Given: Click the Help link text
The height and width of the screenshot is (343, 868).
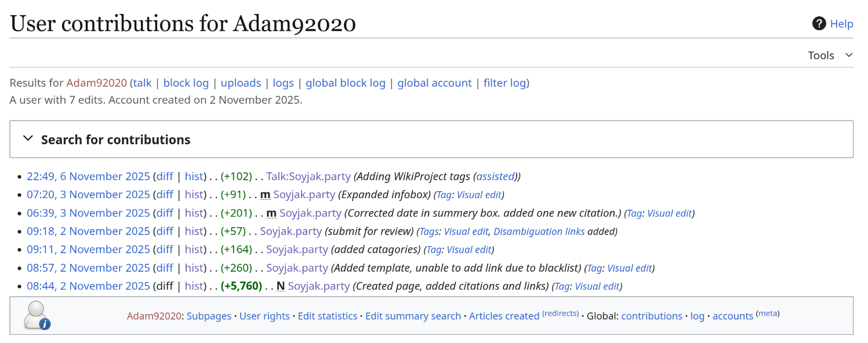Looking at the screenshot, I should pos(841,24).
